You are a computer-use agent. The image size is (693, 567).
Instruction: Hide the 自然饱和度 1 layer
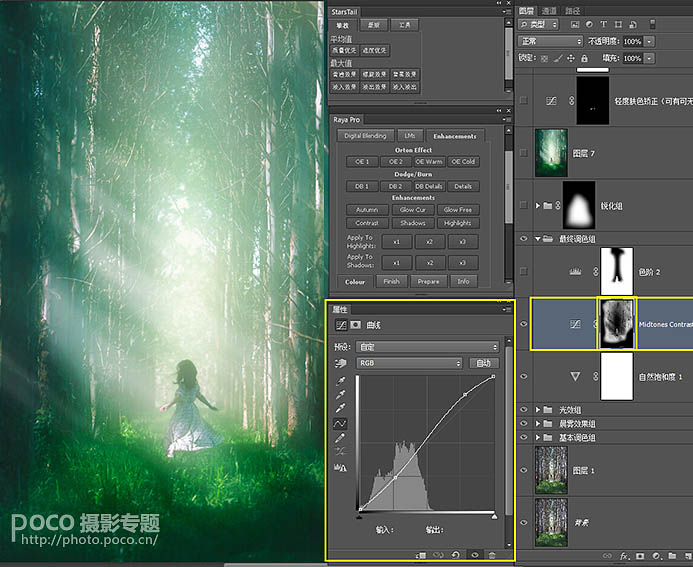tap(524, 377)
